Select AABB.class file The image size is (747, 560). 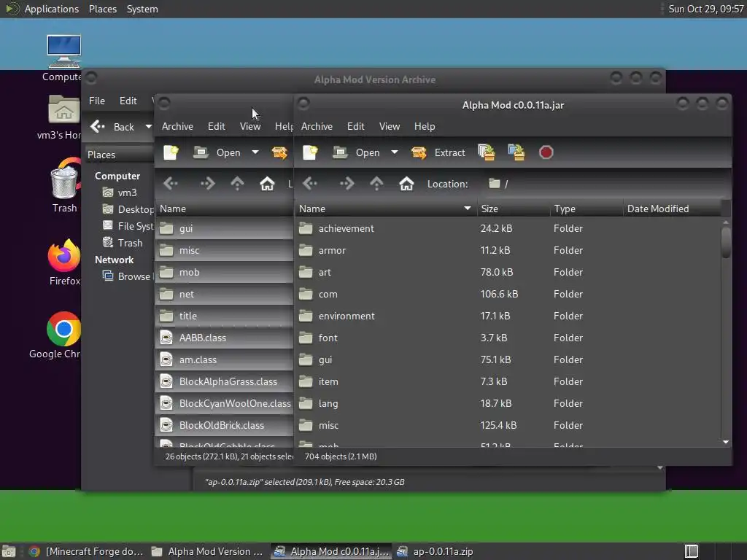click(225, 338)
